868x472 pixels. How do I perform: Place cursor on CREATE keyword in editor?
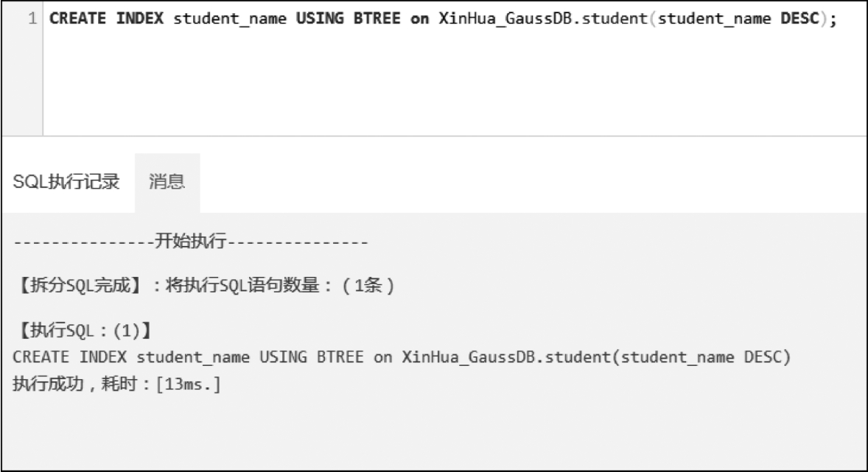click(x=78, y=18)
